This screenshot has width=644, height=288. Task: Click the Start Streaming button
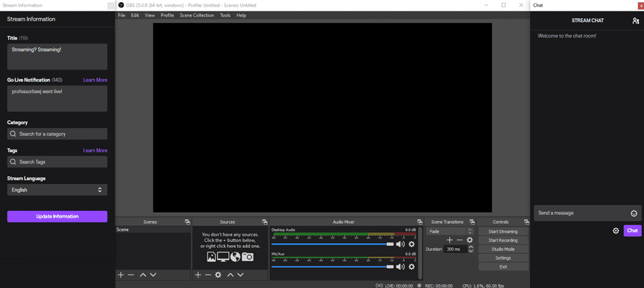(502, 232)
